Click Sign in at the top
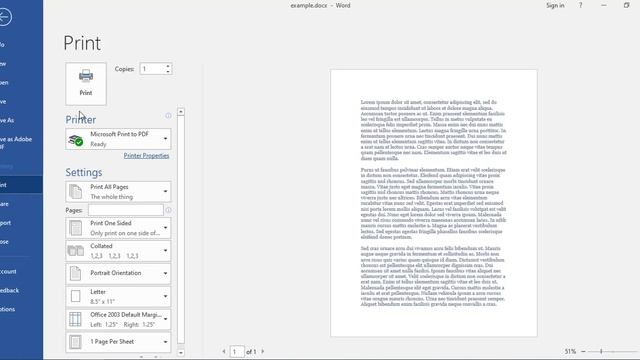 [555, 6]
